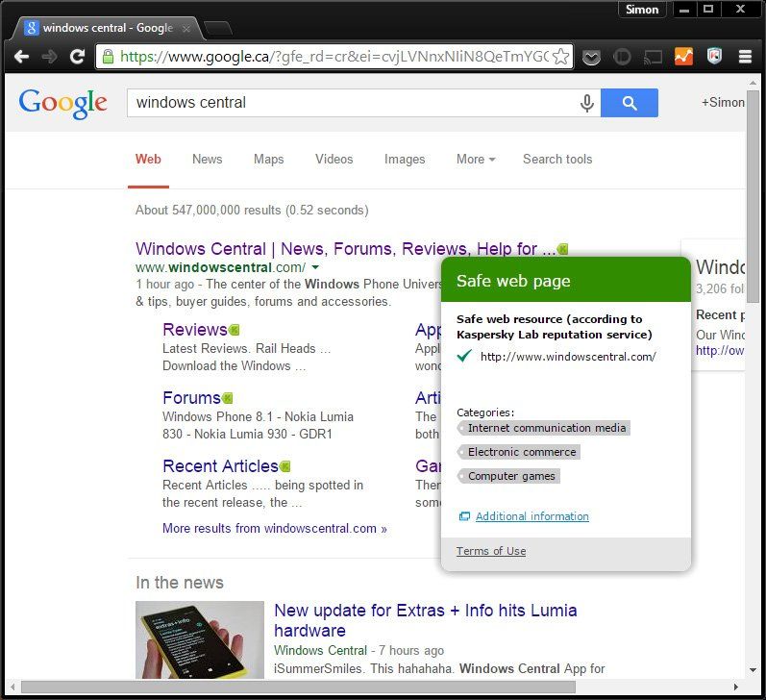Open the Cast extension icon

tap(654, 57)
